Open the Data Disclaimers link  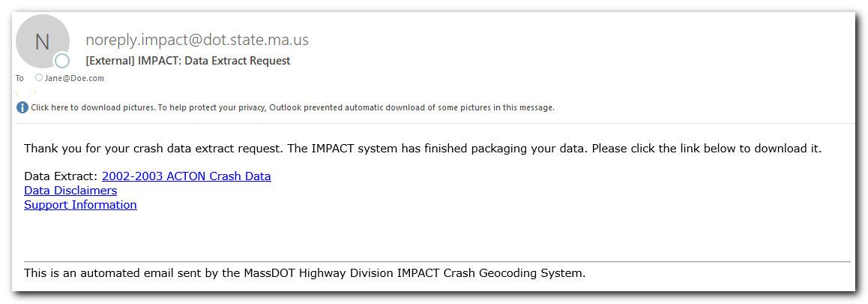(x=70, y=190)
